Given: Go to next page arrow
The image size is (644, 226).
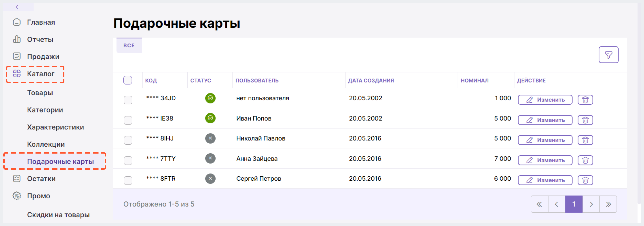Looking at the screenshot, I should coord(591,204).
